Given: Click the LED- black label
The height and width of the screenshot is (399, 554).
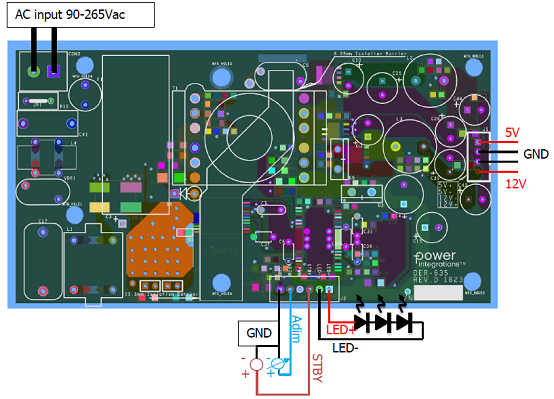Looking at the screenshot, I should (x=345, y=348).
